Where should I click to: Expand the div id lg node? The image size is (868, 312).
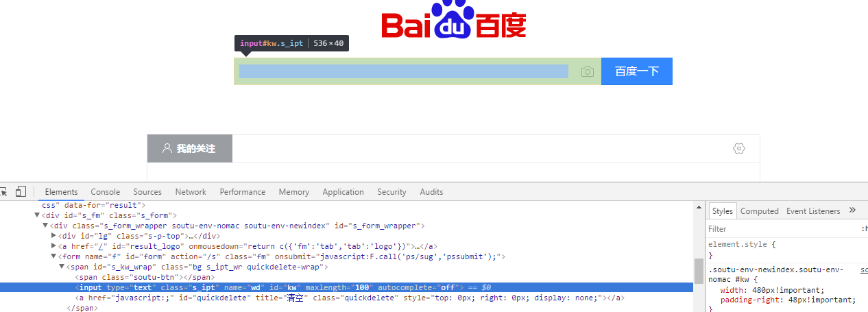(53, 236)
